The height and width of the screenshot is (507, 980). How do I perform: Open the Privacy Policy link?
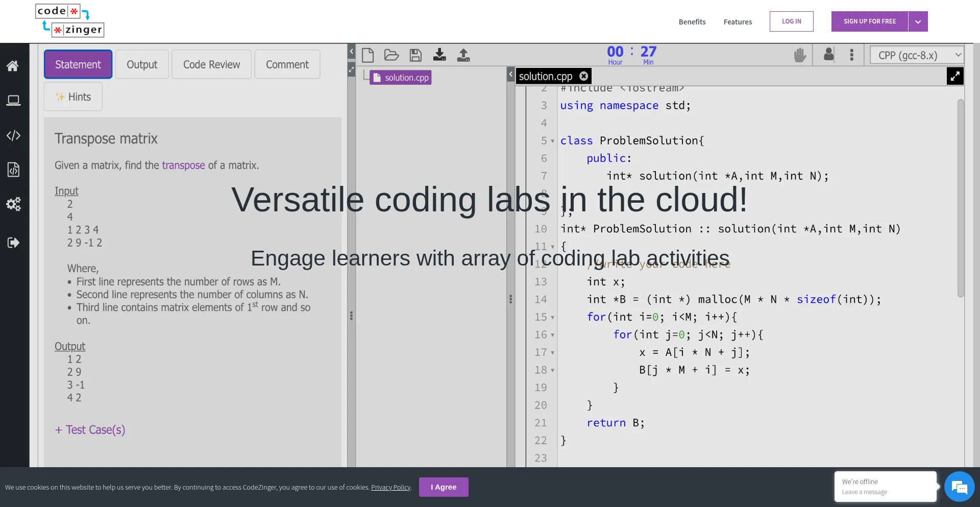tap(391, 487)
